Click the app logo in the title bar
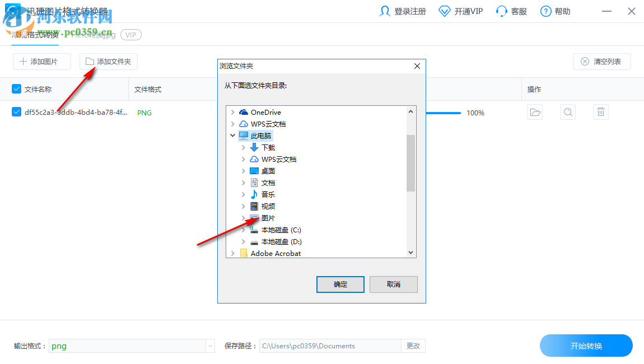Viewport: 644px width, 364px height. [x=12, y=11]
